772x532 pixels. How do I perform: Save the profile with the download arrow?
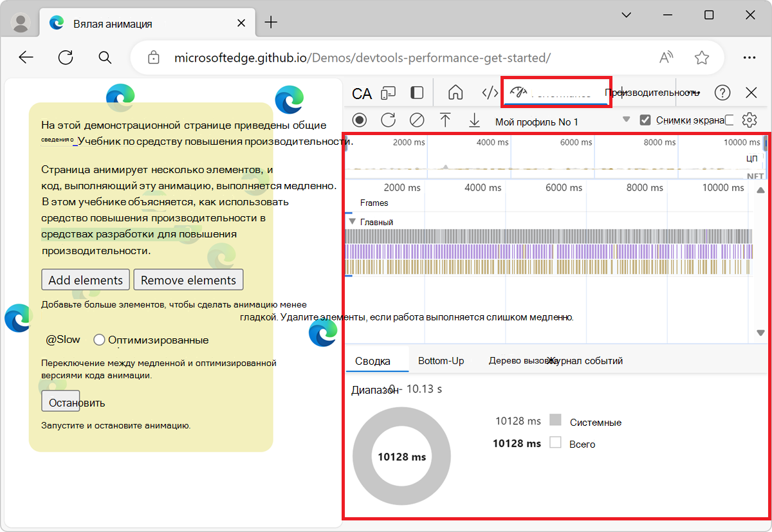(x=474, y=120)
